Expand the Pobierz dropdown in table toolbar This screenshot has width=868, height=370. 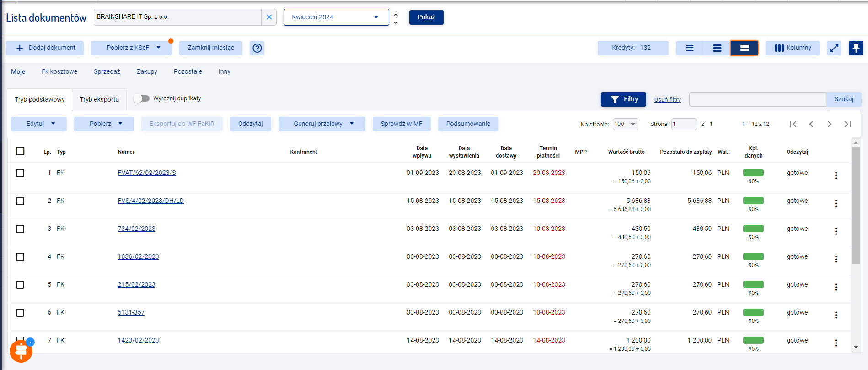tap(104, 124)
